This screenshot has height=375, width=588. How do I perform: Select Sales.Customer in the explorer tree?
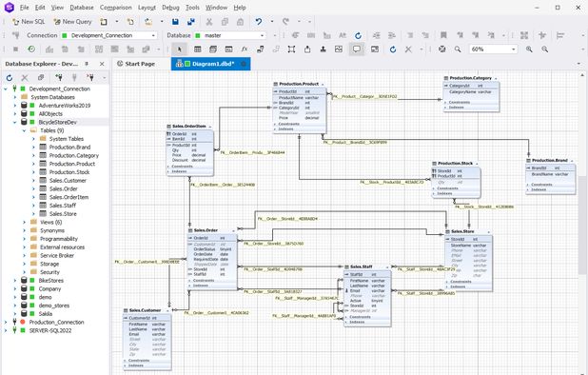pos(68,181)
